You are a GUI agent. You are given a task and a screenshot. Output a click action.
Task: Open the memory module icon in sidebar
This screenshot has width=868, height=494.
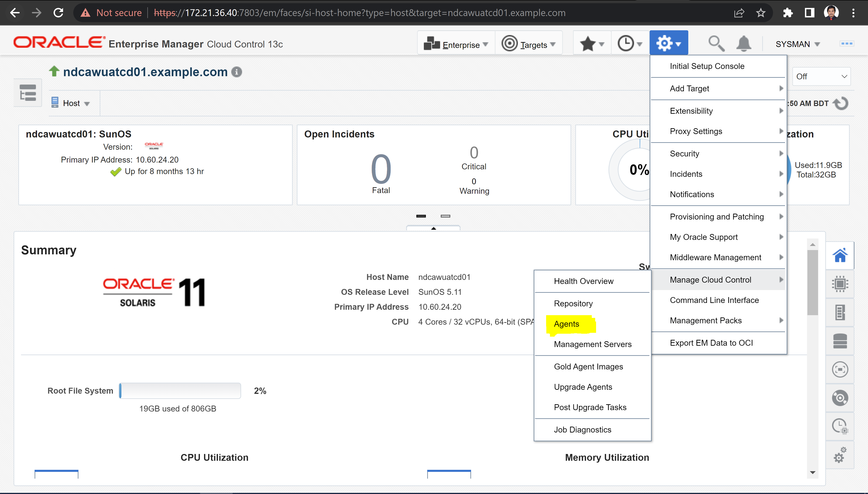(x=840, y=312)
